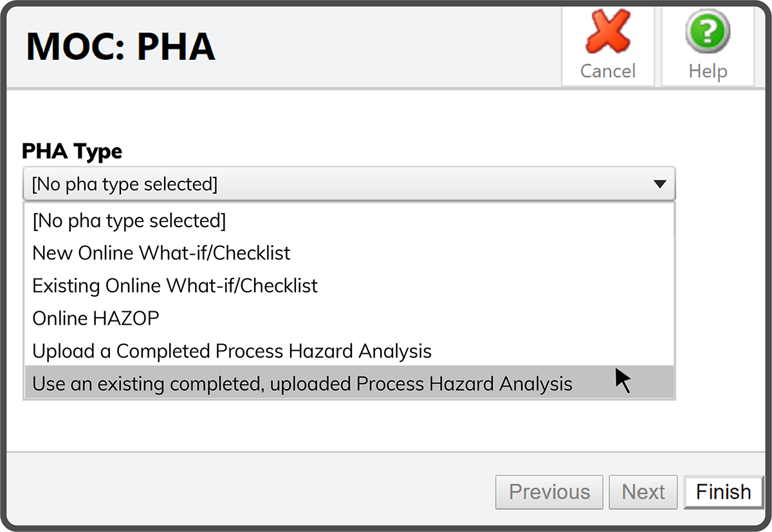Select the Online HAZOP option
772x532 pixels.
point(95,318)
